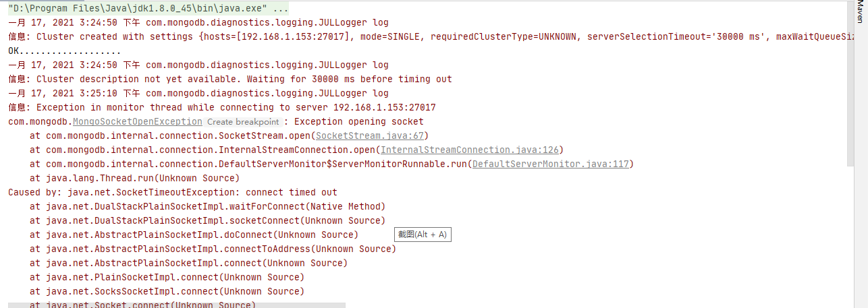The width and height of the screenshot is (868, 308).
Task: Click the java.exe command path line
Action: [x=148, y=8]
